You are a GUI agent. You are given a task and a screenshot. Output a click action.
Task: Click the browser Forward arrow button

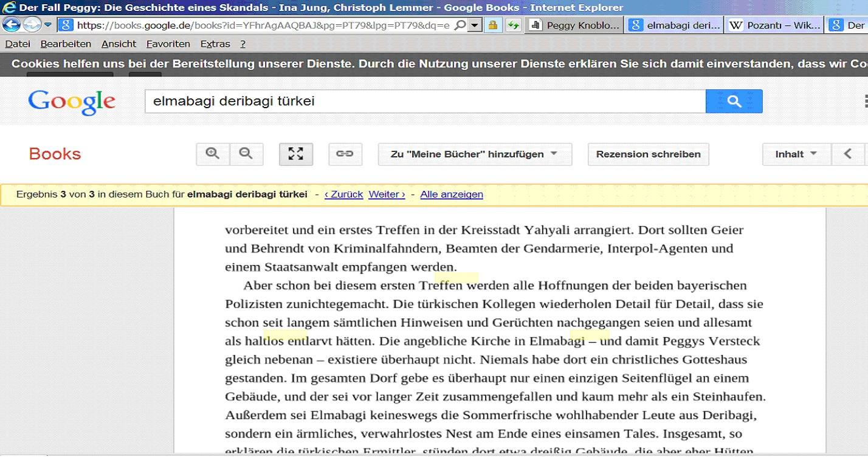pyautogui.click(x=32, y=25)
